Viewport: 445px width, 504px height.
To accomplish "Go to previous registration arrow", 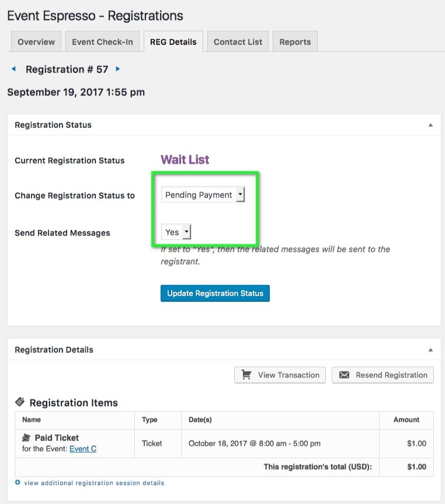I will (13, 69).
